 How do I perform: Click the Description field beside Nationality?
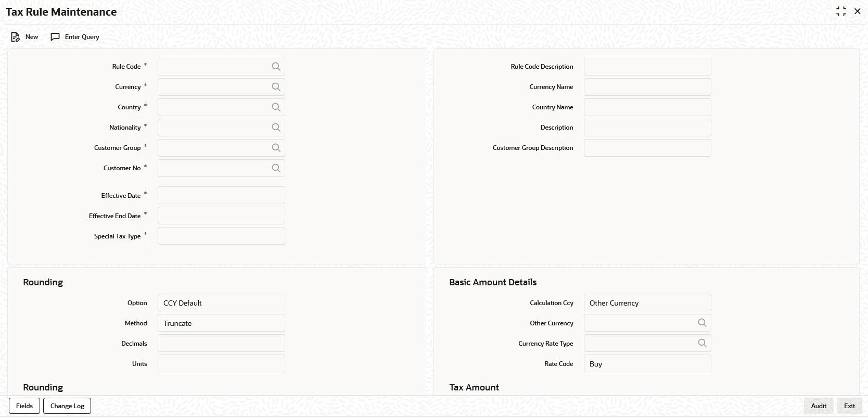[x=647, y=128]
